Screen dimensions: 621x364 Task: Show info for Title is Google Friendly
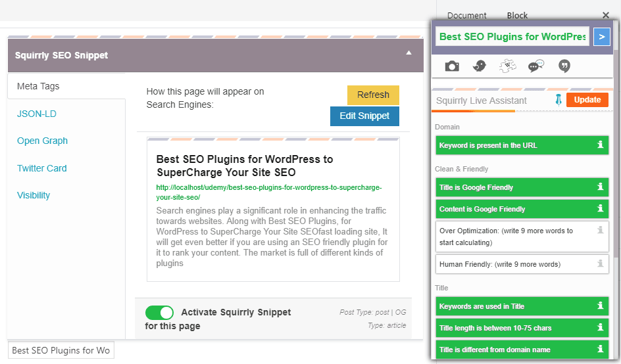click(601, 187)
